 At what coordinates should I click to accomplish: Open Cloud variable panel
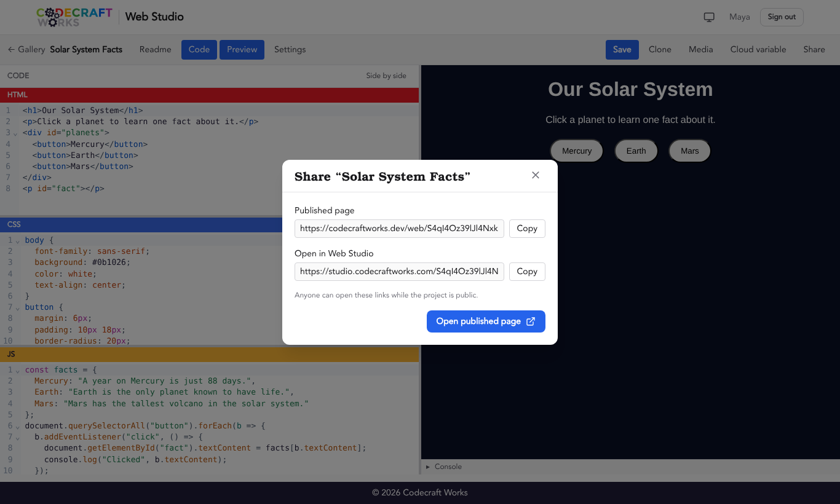click(758, 49)
